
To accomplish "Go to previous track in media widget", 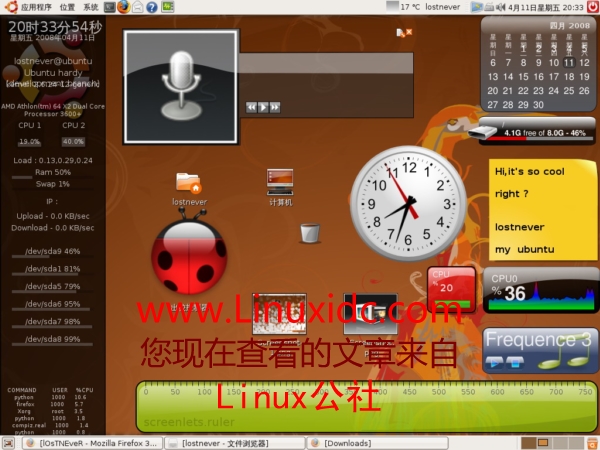I will pyautogui.click(x=251, y=106).
